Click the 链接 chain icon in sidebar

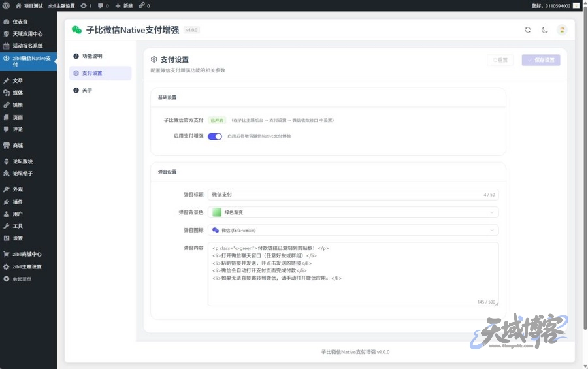(x=7, y=105)
